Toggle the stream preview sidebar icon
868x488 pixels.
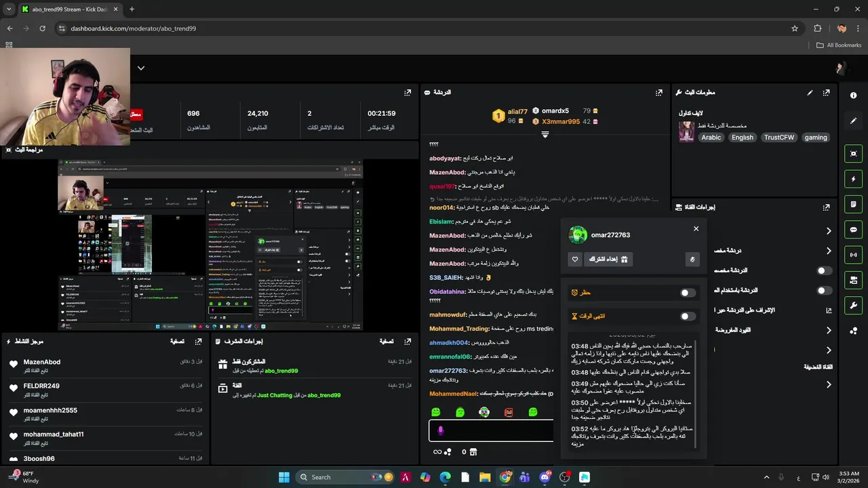coord(853,154)
